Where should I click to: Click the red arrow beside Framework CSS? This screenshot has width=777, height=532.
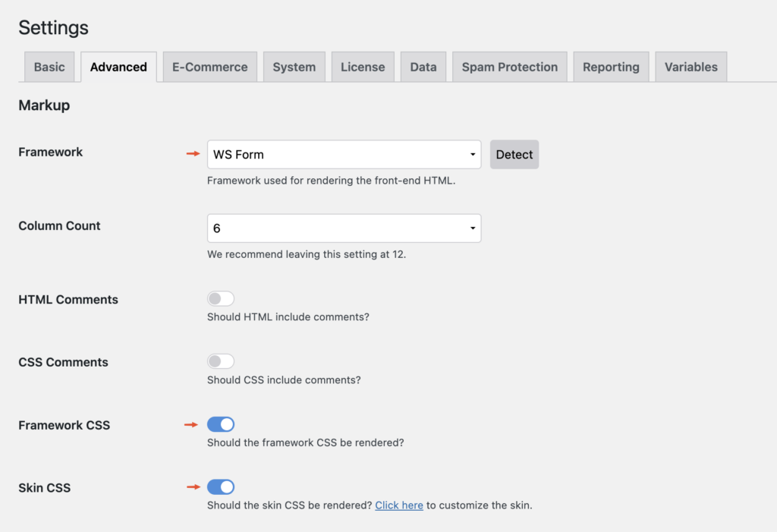[191, 424]
